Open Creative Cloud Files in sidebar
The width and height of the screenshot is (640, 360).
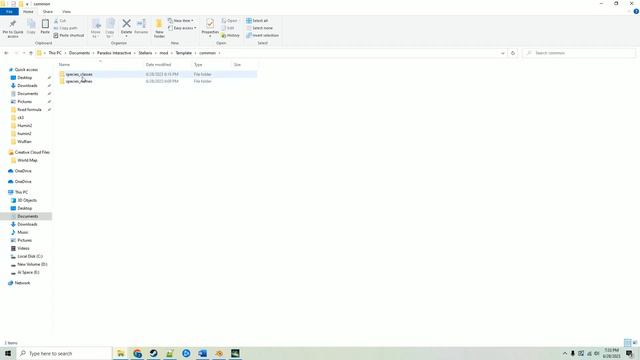(x=32, y=152)
